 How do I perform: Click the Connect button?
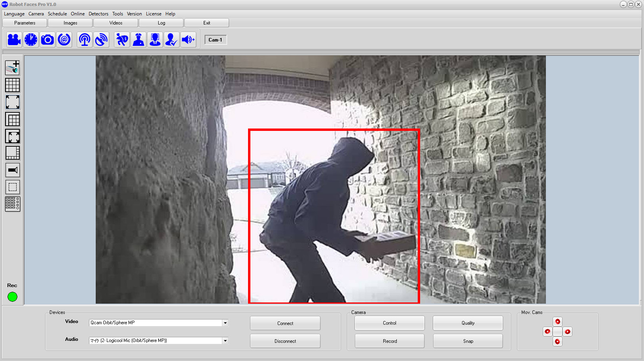coord(285,323)
